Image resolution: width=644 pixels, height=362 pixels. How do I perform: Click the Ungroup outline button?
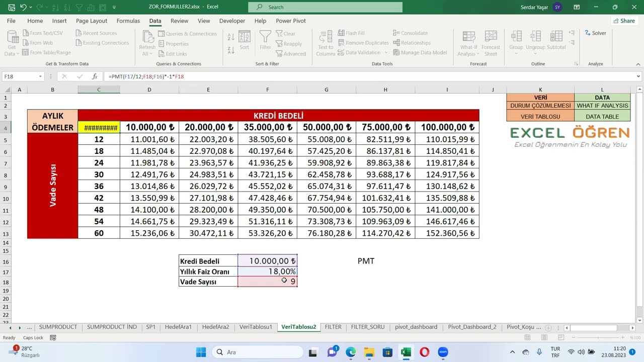pyautogui.click(x=536, y=43)
